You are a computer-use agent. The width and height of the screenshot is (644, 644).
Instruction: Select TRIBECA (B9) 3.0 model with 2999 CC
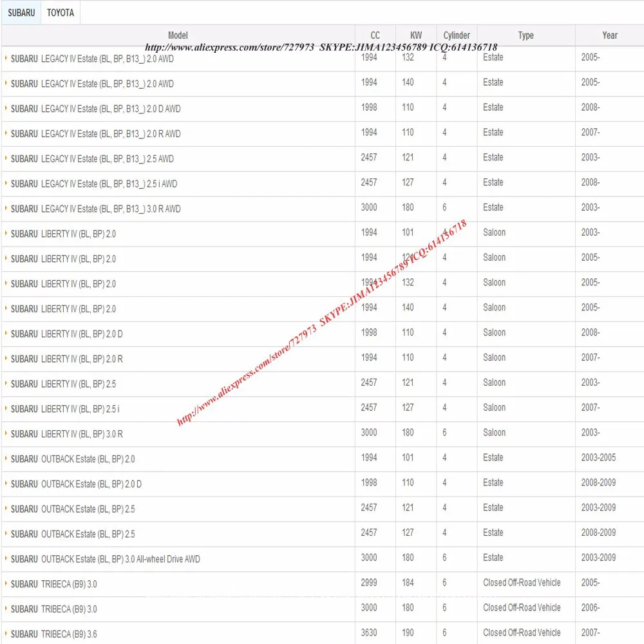pyautogui.click(x=54, y=585)
